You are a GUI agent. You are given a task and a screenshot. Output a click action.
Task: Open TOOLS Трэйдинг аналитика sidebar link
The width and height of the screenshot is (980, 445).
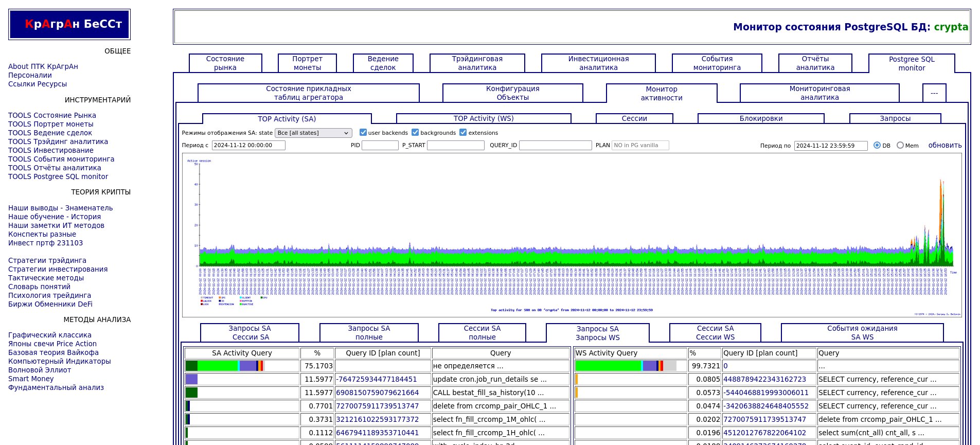pos(58,141)
